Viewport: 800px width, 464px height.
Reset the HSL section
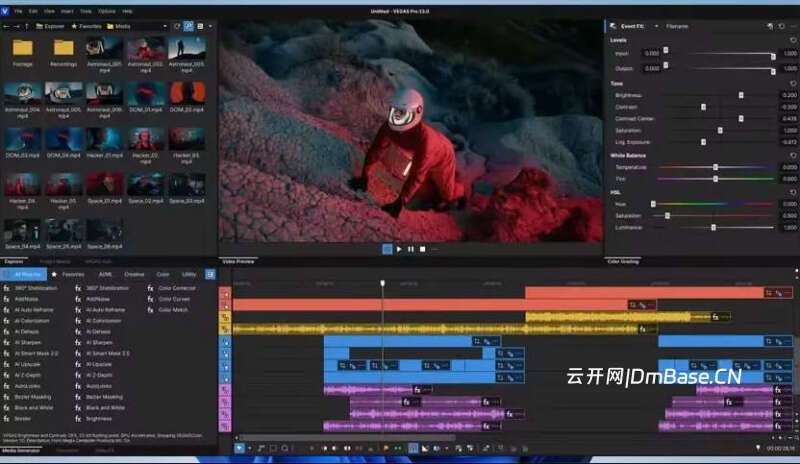pos(793,192)
